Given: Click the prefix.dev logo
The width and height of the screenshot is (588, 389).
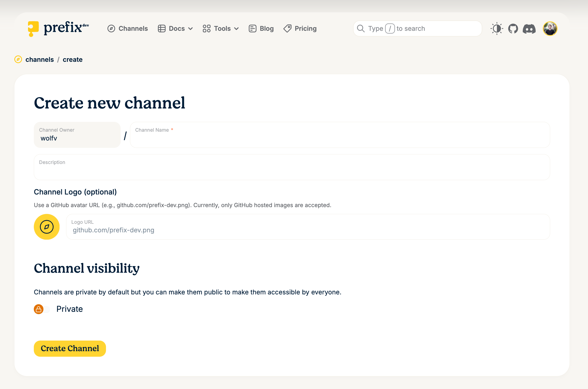Looking at the screenshot, I should (x=58, y=28).
